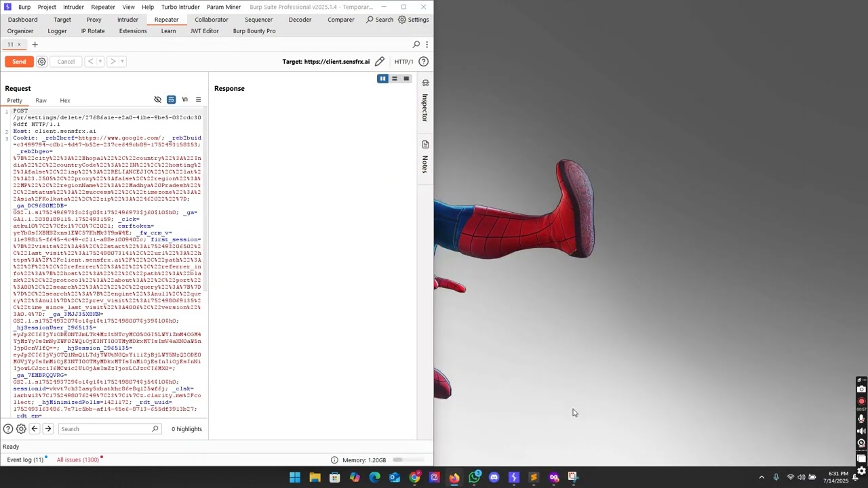Switch to the Sequencer tab
This screenshot has width=868, height=488.
(x=258, y=20)
